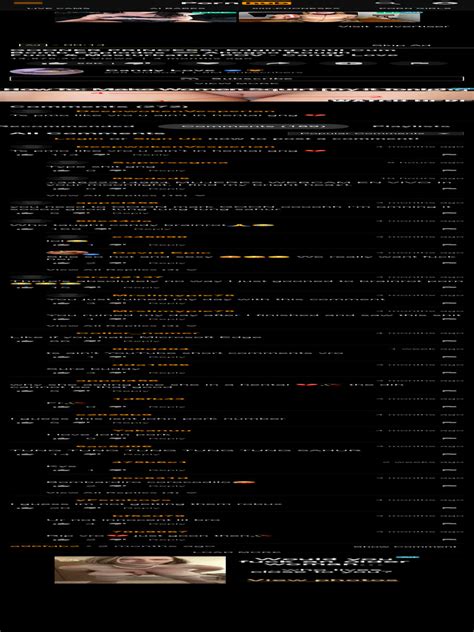
Task: Click the search magnifier icon in header
Action: [383, 3]
